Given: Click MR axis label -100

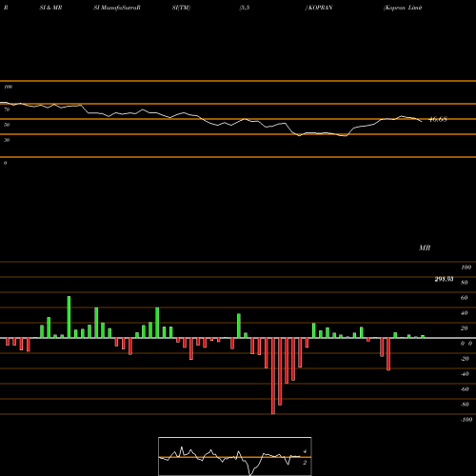Looking at the screenshot, I should pyautogui.click(x=466, y=420).
